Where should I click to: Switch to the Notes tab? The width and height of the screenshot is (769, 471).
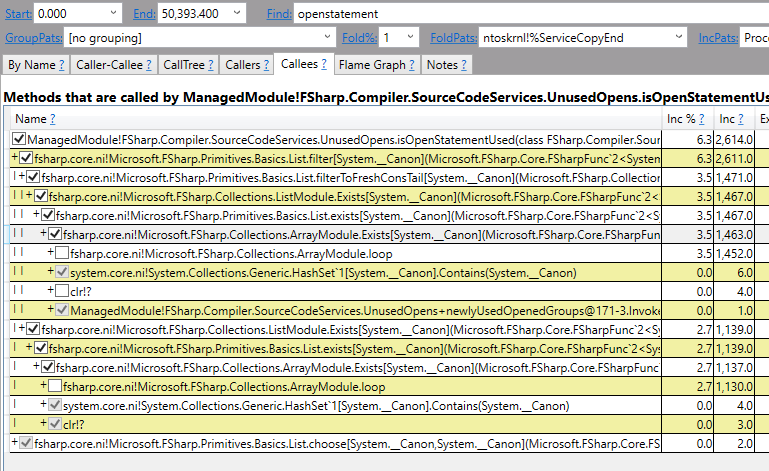tap(447, 65)
